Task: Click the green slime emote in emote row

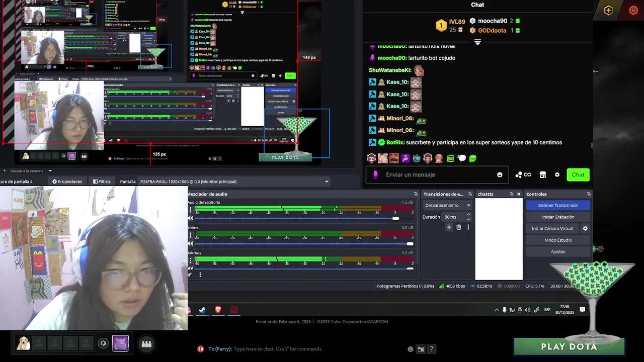Action: point(473,158)
